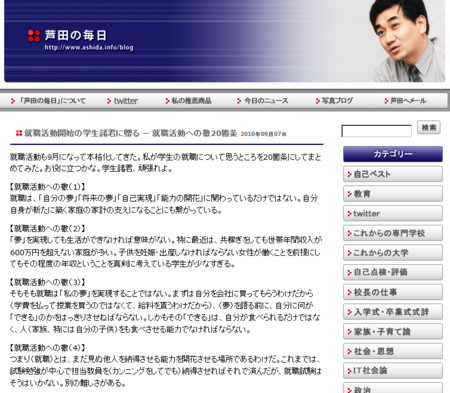Open 「芦田の毎日」について in navigation bar
Screen dimensions: 450x393
(52, 101)
